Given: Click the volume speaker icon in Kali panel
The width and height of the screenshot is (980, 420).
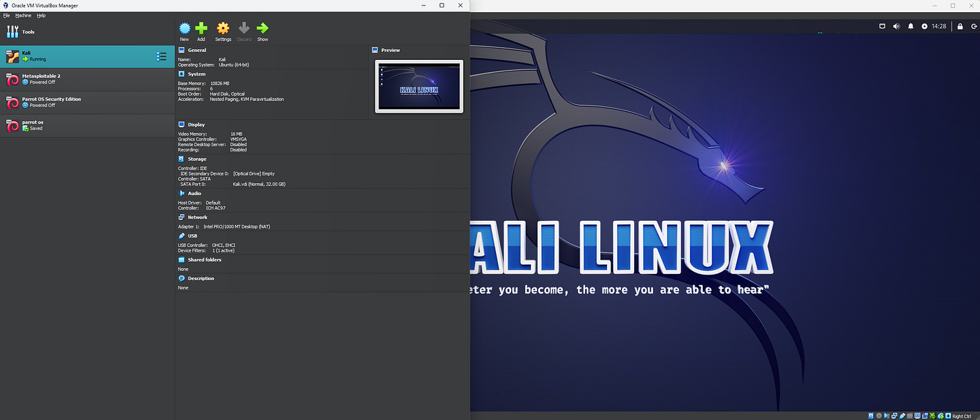Looking at the screenshot, I should (x=896, y=26).
